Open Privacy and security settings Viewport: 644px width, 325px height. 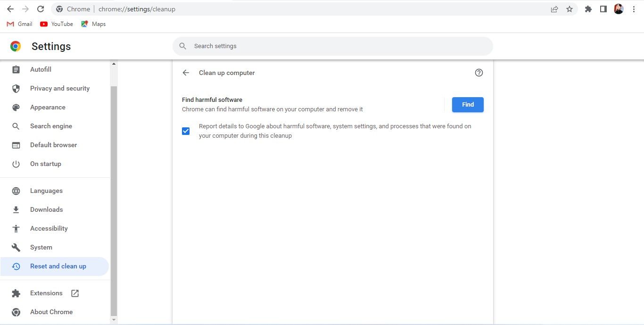59,88
